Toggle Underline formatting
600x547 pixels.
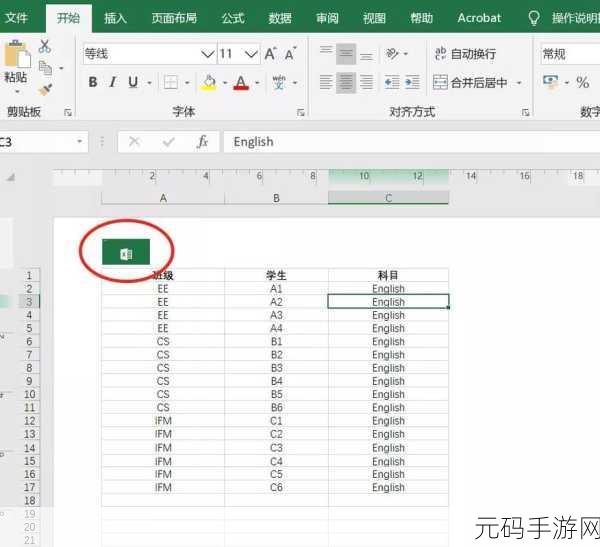pyautogui.click(x=133, y=82)
